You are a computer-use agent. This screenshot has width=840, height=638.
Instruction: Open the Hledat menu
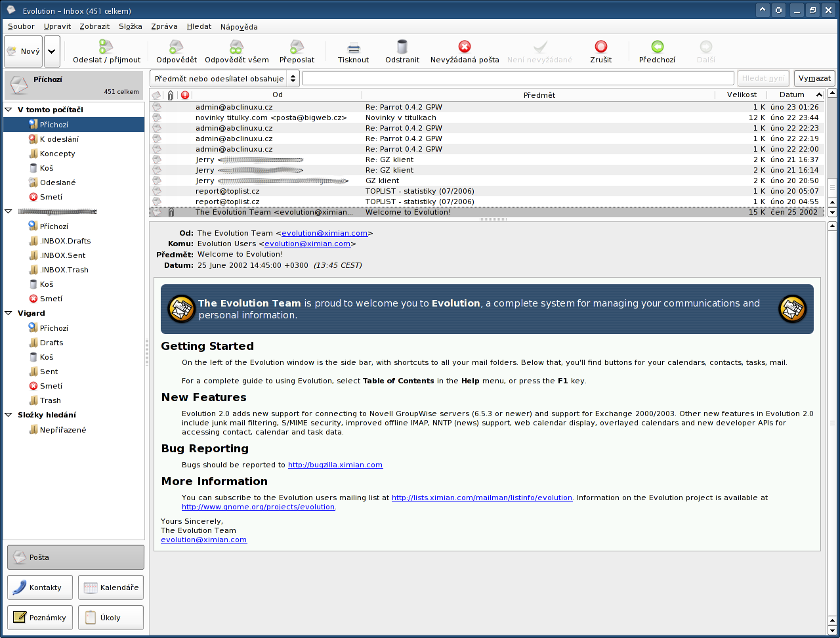coord(199,27)
